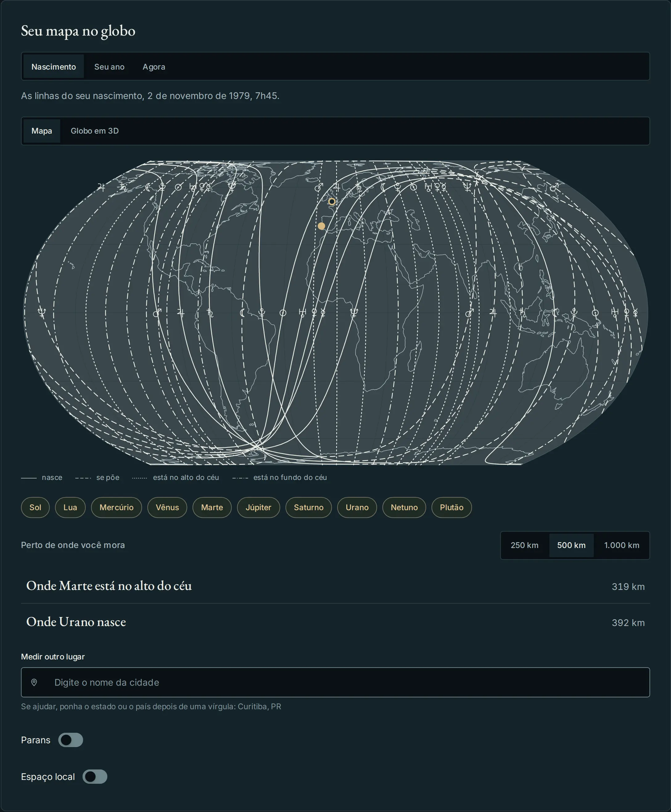Toggle the Júpiter planet chip
Image resolution: width=671 pixels, height=812 pixels.
[258, 507]
